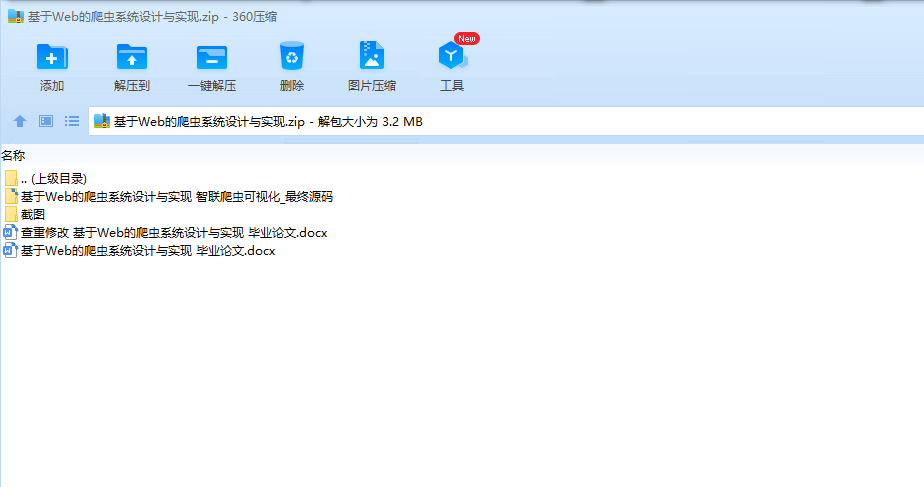Open the 工具 (Tools) icon
Image resolution: width=924 pixels, height=487 pixels.
(452, 56)
